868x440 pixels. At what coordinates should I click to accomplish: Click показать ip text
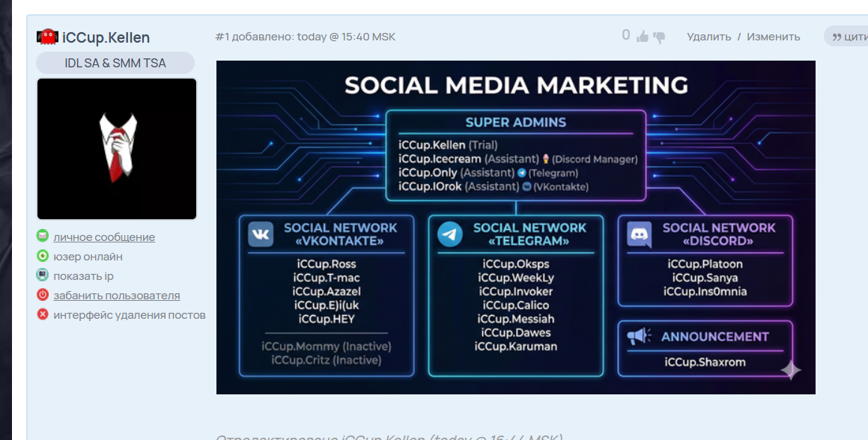(x=84, y=275)
